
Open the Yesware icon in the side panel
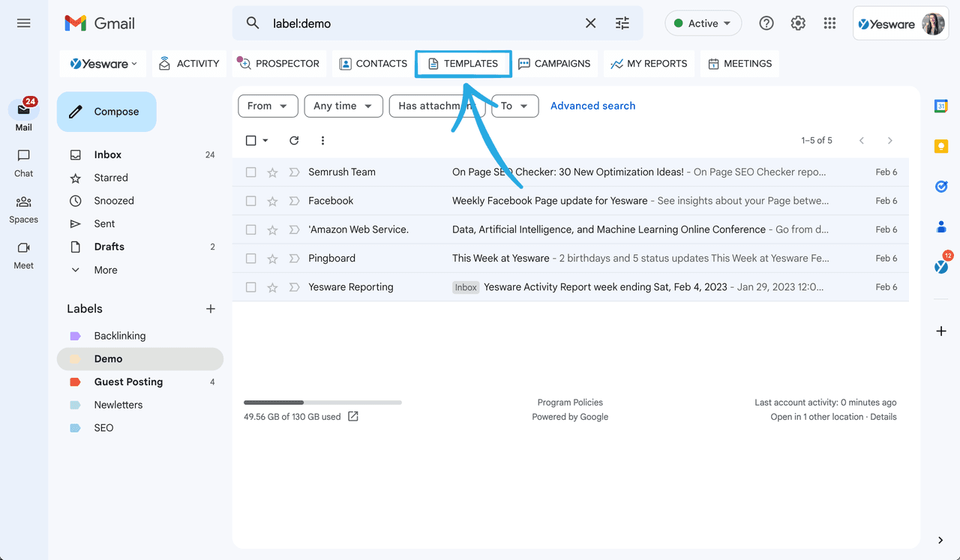tap(940, 266)
